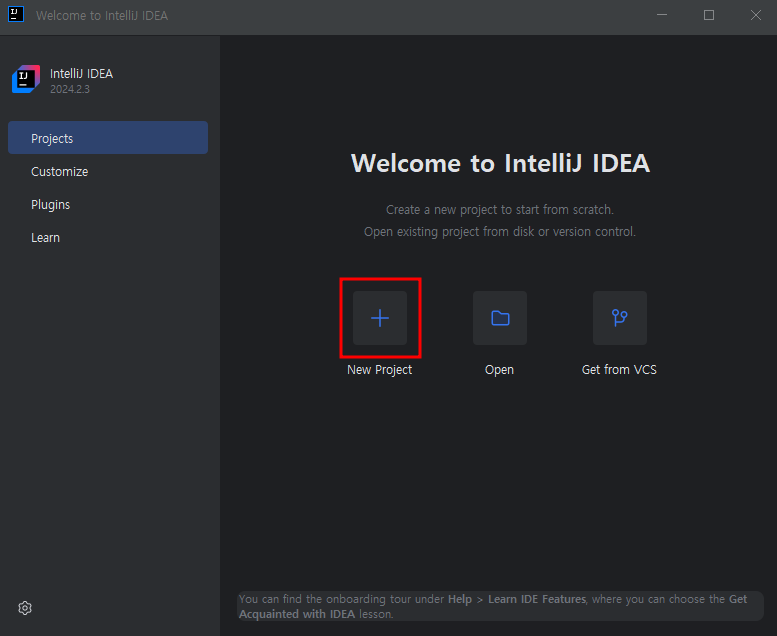Click the Open label text
Viewport: 777px width, 636px height.
point(500,370)
